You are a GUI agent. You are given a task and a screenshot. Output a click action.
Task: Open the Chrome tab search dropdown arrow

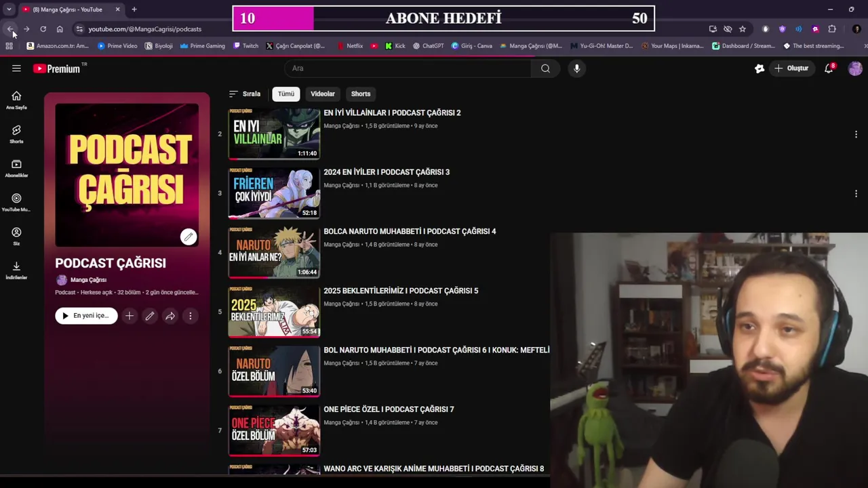[9, 9]
